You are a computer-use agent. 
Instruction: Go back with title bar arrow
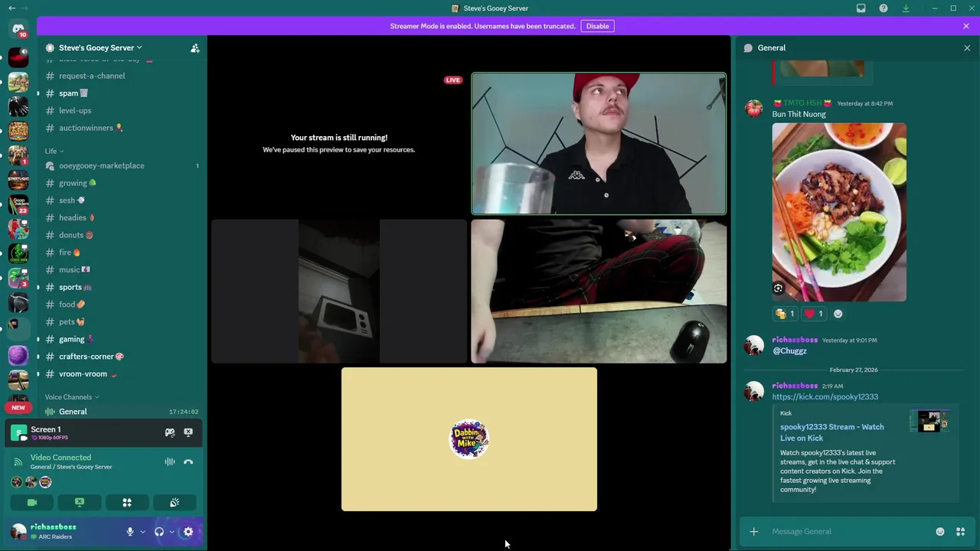coord(11,8)
